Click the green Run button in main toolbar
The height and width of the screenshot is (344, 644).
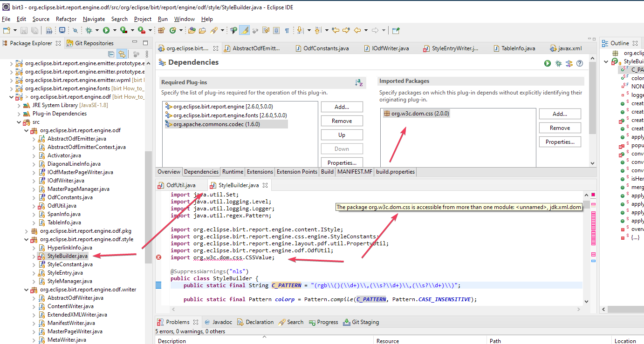(x=106, y=30)
